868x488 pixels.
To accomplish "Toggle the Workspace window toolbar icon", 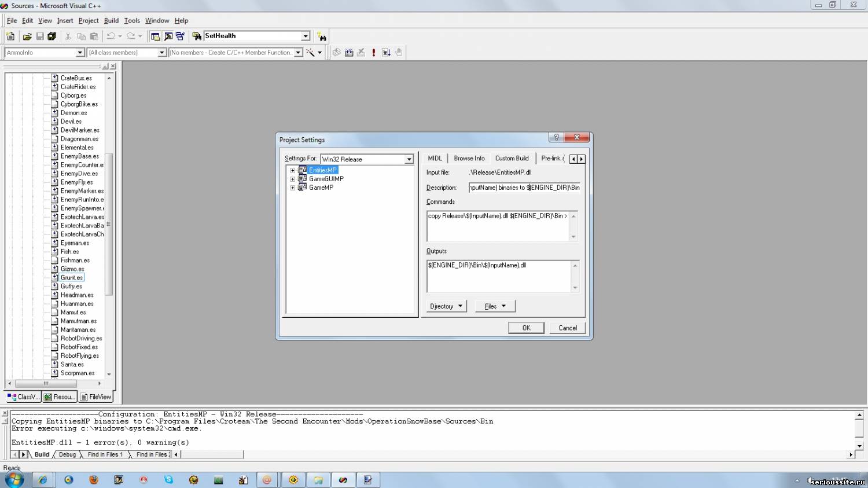I will click(x=155, y=36).
